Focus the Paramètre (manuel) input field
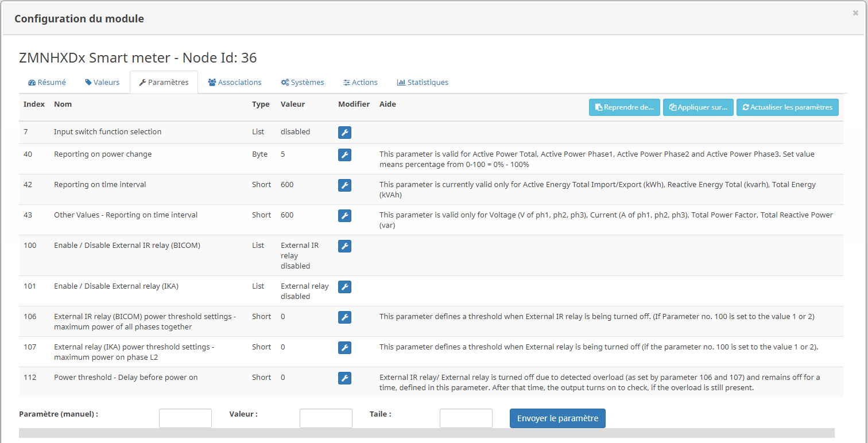868x443 pixels. [x=185, y=418]
